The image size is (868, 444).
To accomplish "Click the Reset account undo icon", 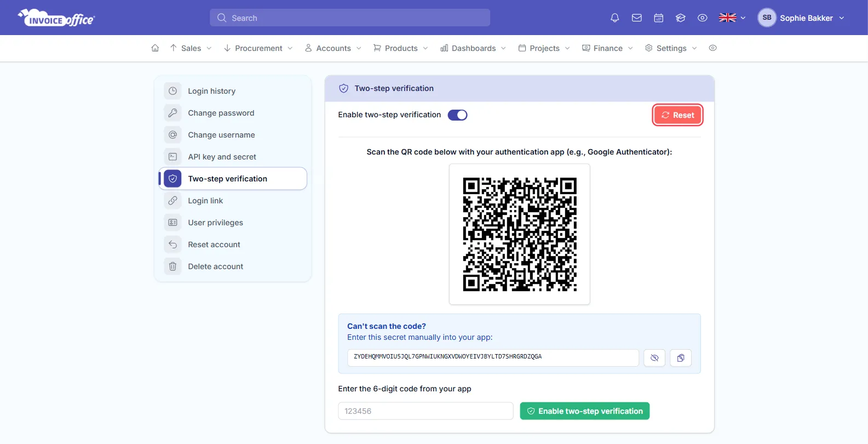I will 173,244.
